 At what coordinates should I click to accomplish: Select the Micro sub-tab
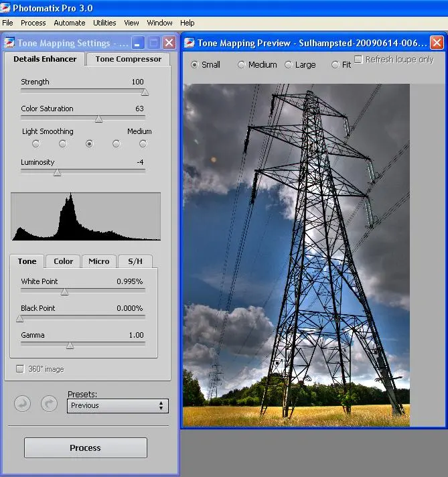point(99,261)
